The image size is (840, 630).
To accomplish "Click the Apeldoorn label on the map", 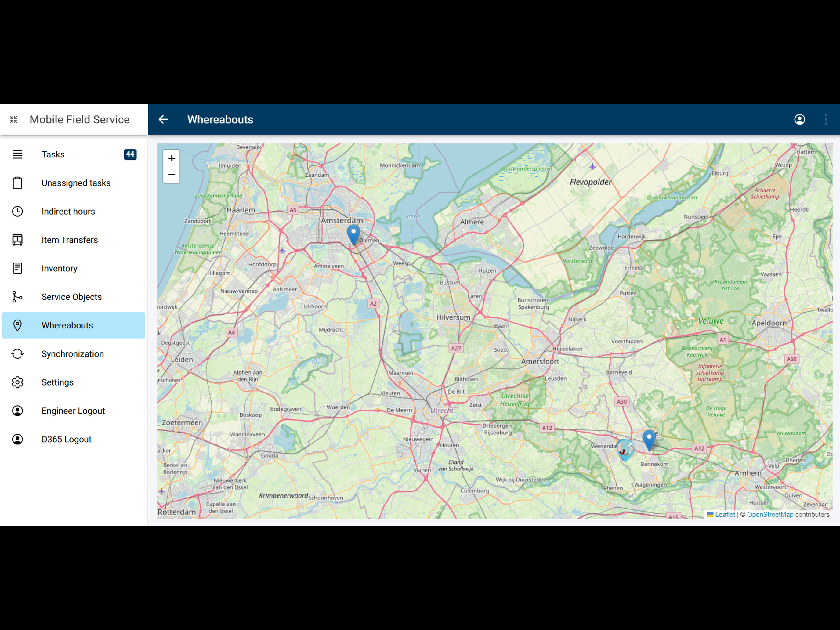I will point(769,323).
